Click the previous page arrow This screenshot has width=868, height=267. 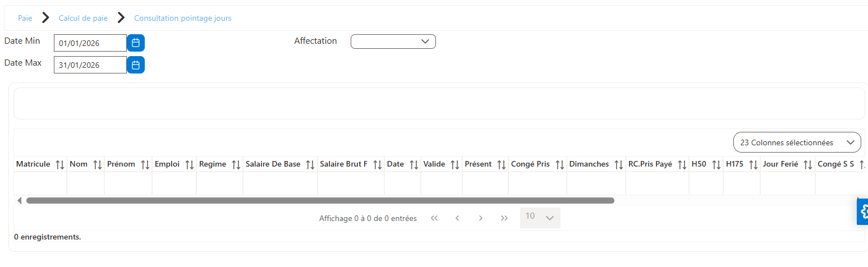pyautogui.click(x=457, y=218)
